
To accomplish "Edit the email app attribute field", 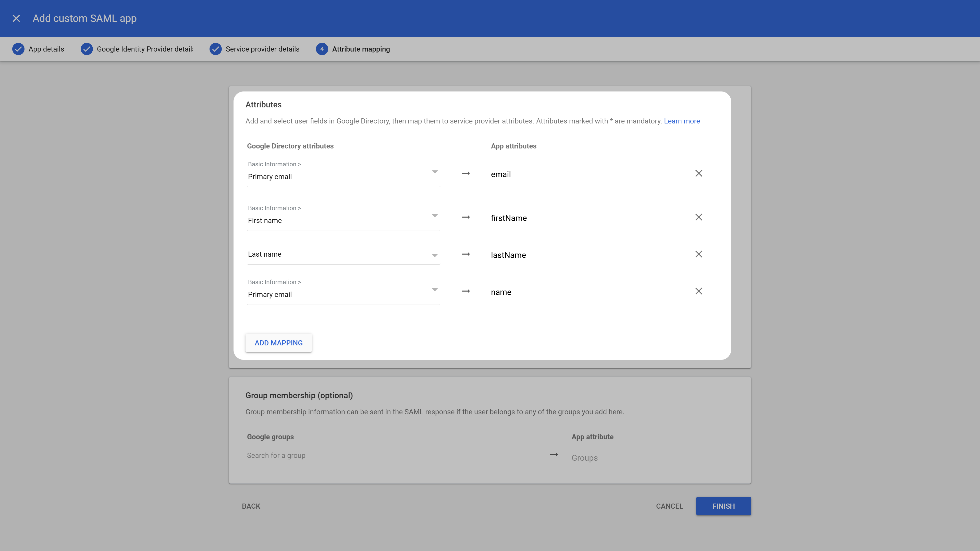I will coord(587,174).
